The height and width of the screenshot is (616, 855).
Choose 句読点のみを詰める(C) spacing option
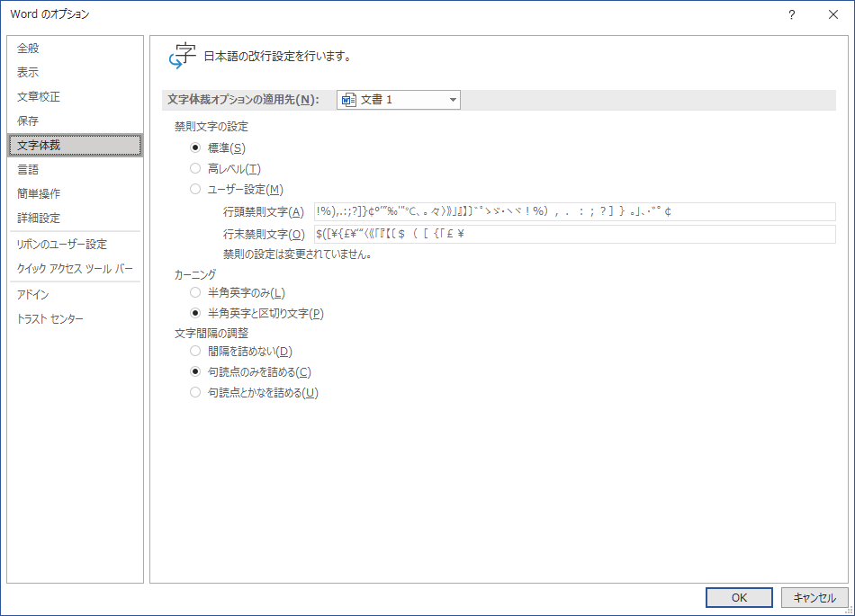coord(195,371)
